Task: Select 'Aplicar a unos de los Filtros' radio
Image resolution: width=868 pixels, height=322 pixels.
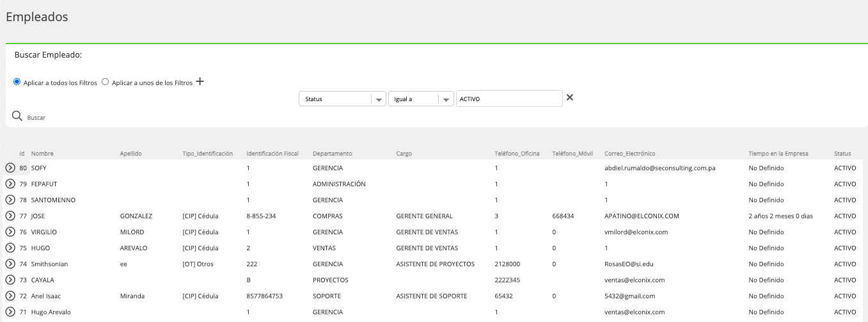Action: pos(106,82)
